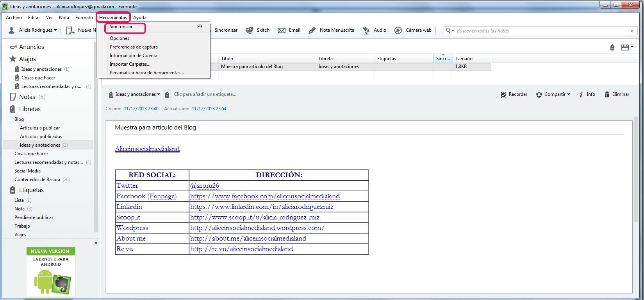Open the Aliceinsocialmedialand link in the note
Screen dimensions: 644x300
(147, 149)
